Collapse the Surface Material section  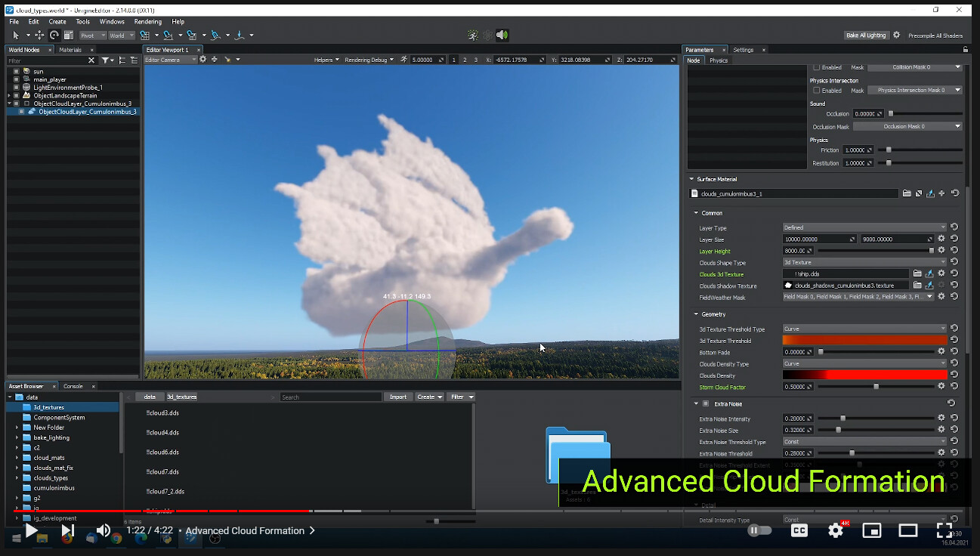pyautogui.click(x=691, y=179)
